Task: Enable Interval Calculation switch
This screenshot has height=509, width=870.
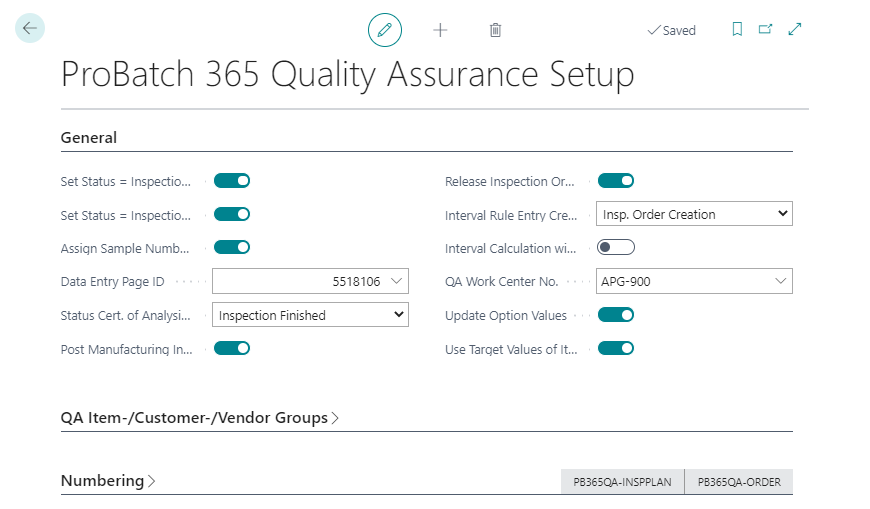Action: pos(616,248)
